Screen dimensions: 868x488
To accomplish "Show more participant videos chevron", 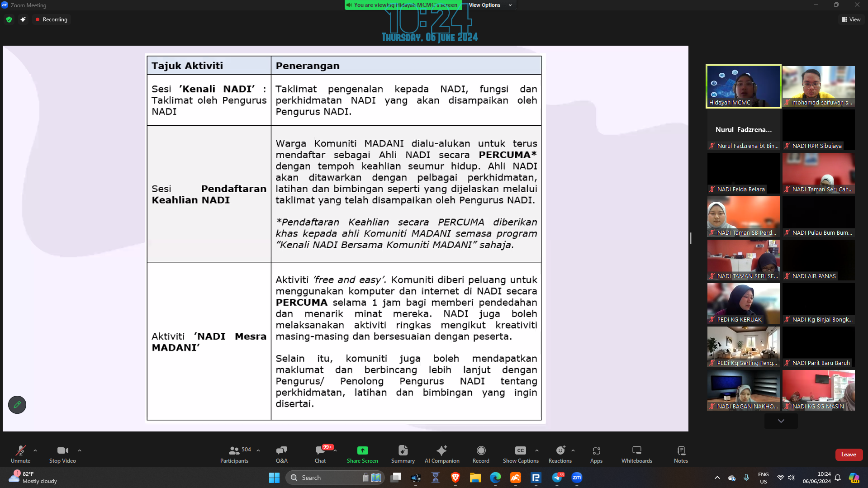I will click(x=781, y=421).
